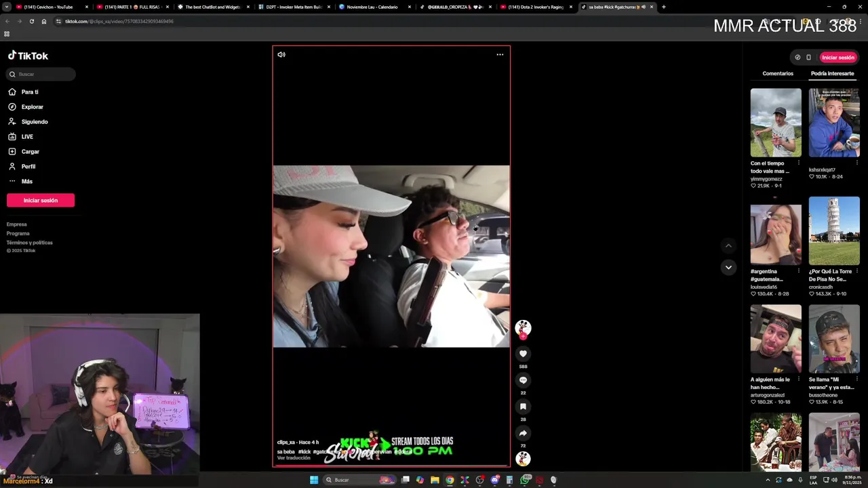Reload the page in browser

pos(31,21)
